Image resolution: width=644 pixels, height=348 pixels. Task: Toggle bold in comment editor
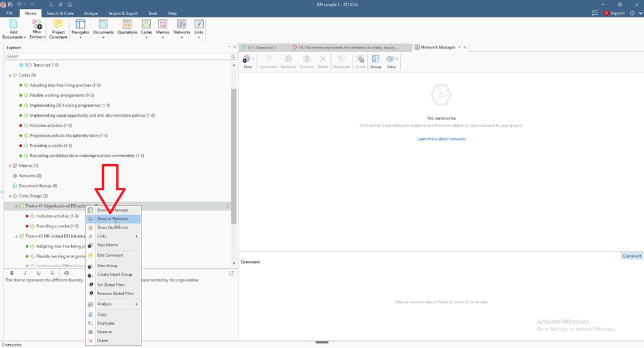(12, 273)
